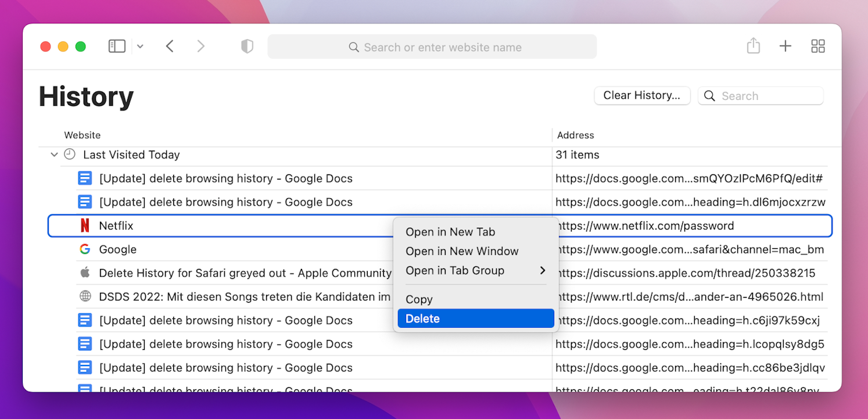Click the Google Docs icon on first history entry
This screenshot has width=868, height=419.
pos(85,178)
